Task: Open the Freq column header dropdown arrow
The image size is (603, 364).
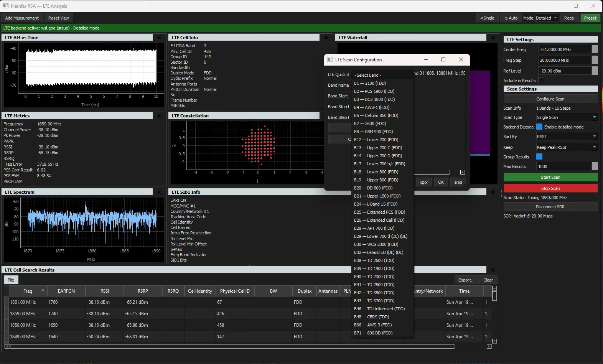Action: point(43,291)
